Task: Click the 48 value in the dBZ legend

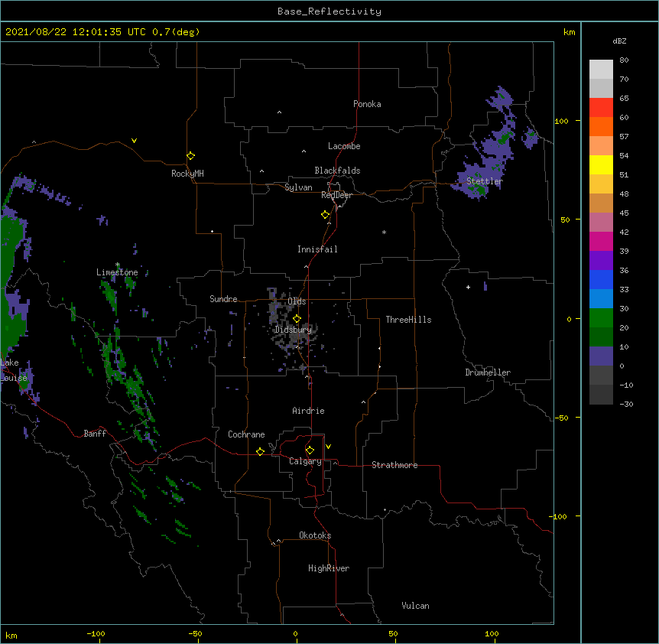Action: coord(624,194)
